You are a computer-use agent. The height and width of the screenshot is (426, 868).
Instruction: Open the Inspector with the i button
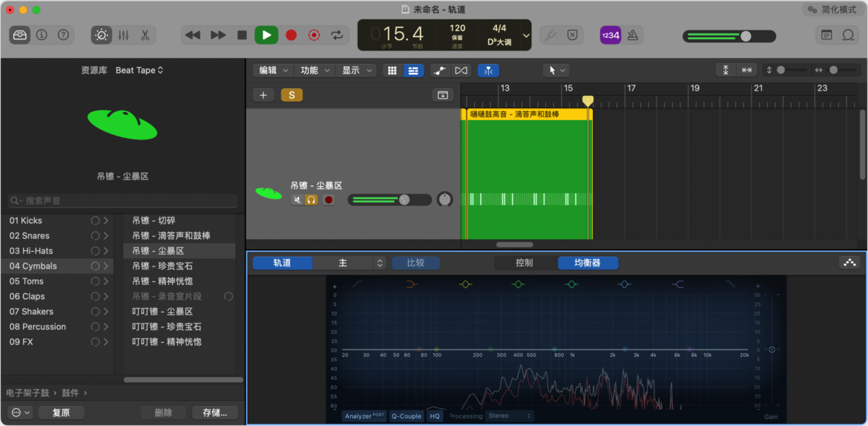42,35
